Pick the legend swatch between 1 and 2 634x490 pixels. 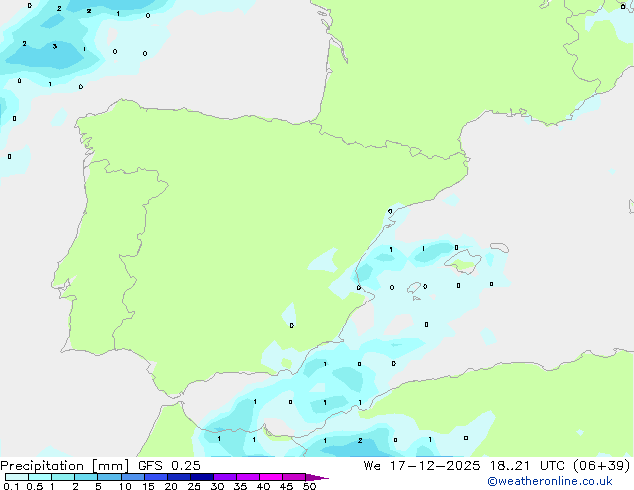tap(63, 477)
